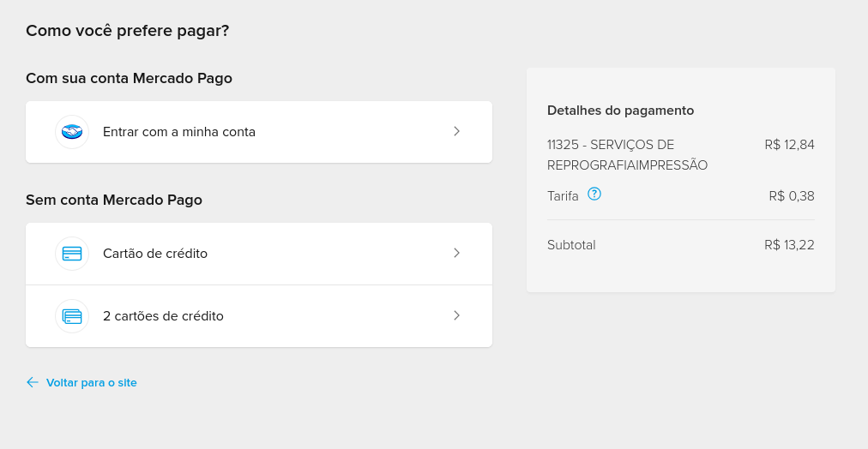
Task: Click the 'SERVIÇOS DE REPROGRAFIAIMPRESSÃO' item description
Action: pyautogui.click(x=627, y=155)
